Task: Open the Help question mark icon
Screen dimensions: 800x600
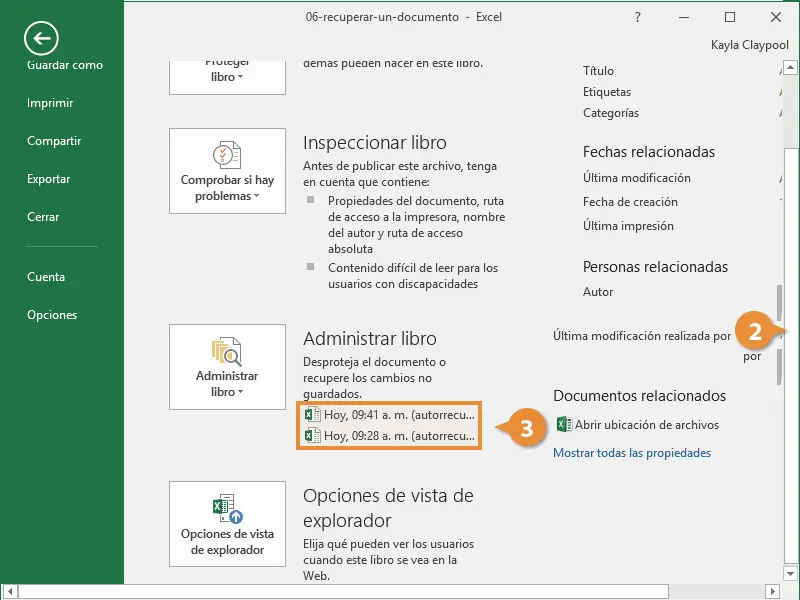Action: pyautogui.click(x=638, y=17)
